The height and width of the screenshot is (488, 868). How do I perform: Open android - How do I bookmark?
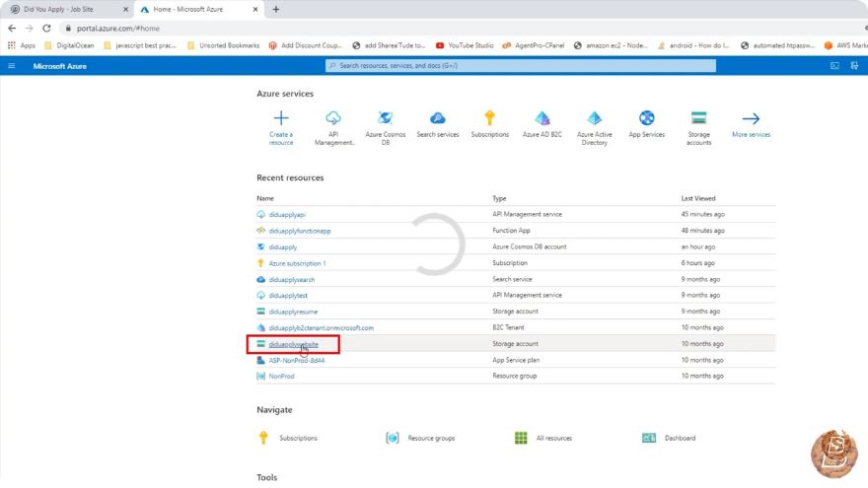(693, 45)
